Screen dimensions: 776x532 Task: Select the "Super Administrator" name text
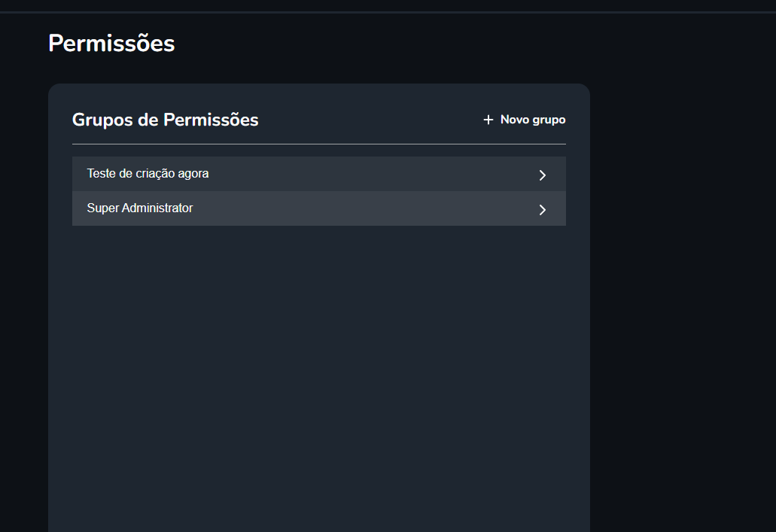point(140,208)
